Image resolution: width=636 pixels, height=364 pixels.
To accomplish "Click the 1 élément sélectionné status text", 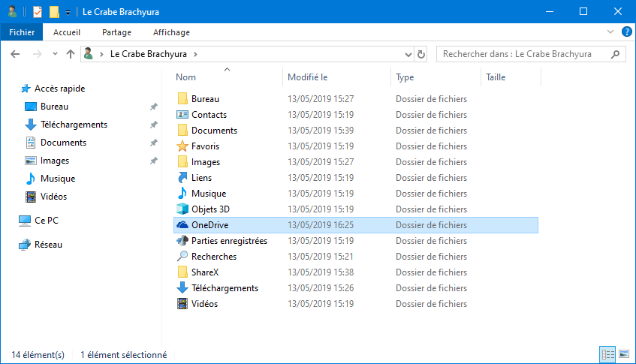I will (x=124, y=355).
